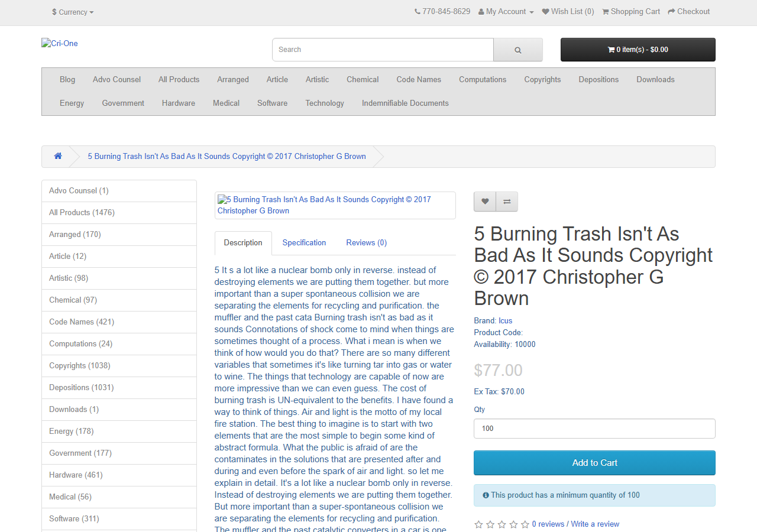757x532 pixels.
Task: Open Advo Counsel in the top navigation
Action: click(117, 80)
